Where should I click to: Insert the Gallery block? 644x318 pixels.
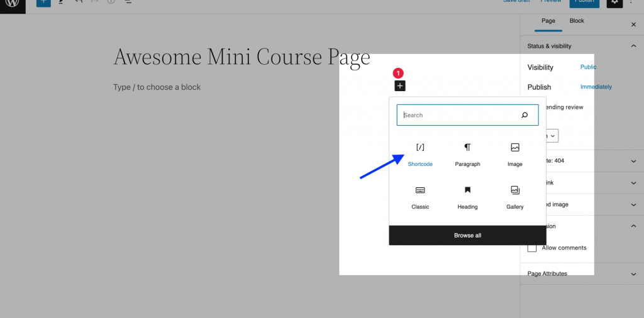(x=514, y=197)
